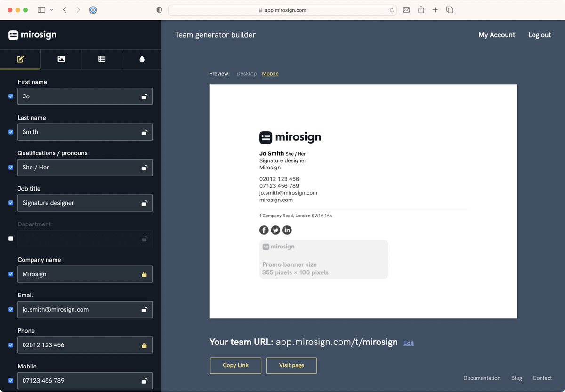Edit the team URL
This screenshot has width=565, height=392.
408,343
